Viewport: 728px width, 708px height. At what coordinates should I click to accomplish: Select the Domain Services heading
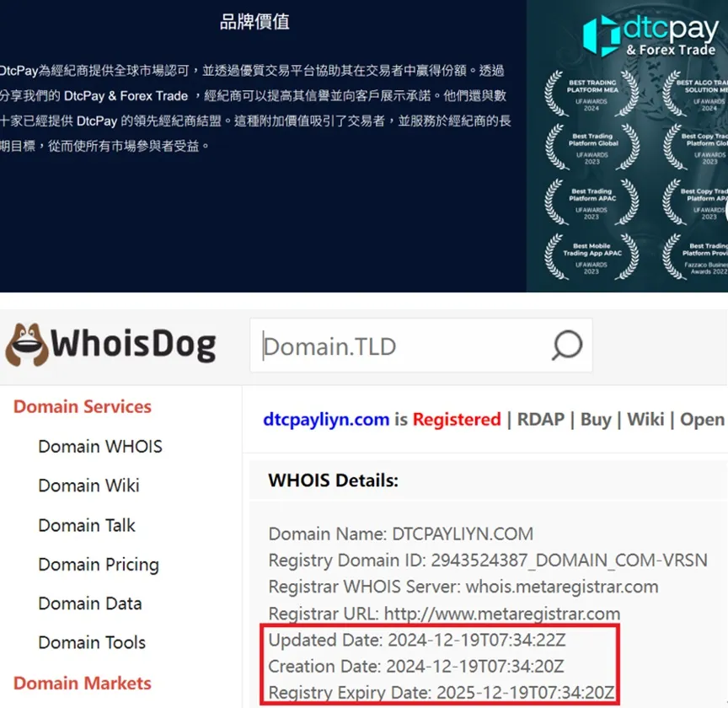tap(83, 406)
